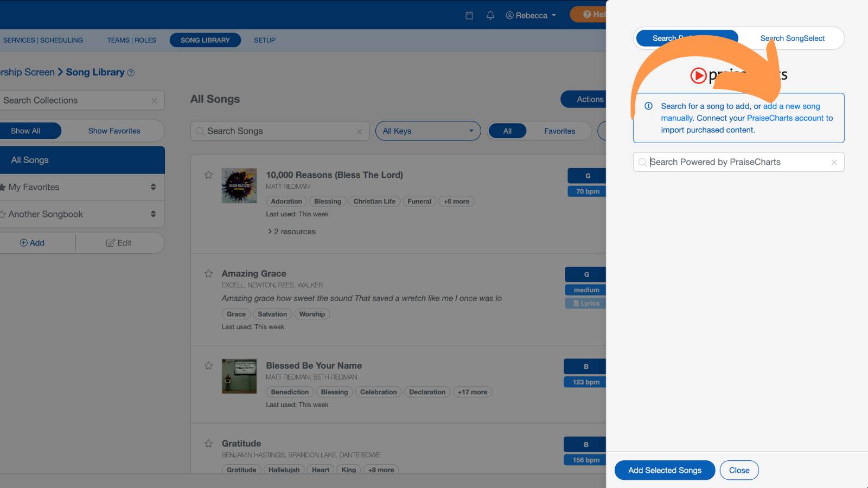Click the Song Library help icon
Screen dimensions: 868x488
tap(131, 73)
